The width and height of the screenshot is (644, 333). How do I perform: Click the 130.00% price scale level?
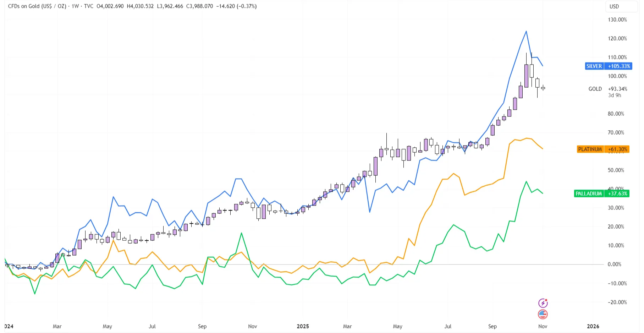pos(617,20)
